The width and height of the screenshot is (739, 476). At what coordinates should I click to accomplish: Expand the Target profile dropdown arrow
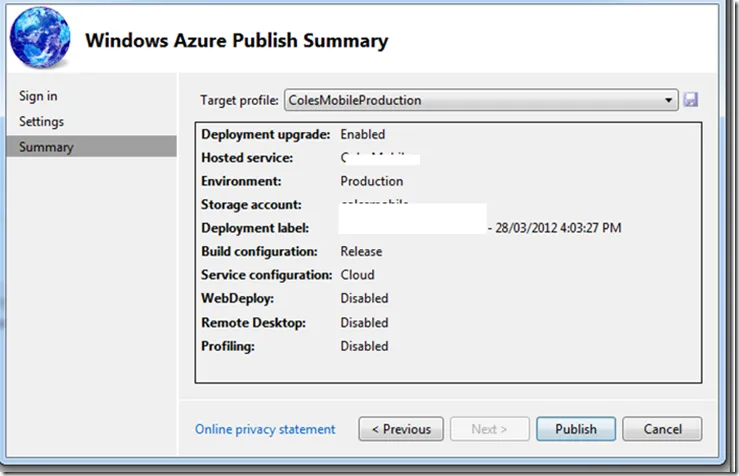(669, 100)
